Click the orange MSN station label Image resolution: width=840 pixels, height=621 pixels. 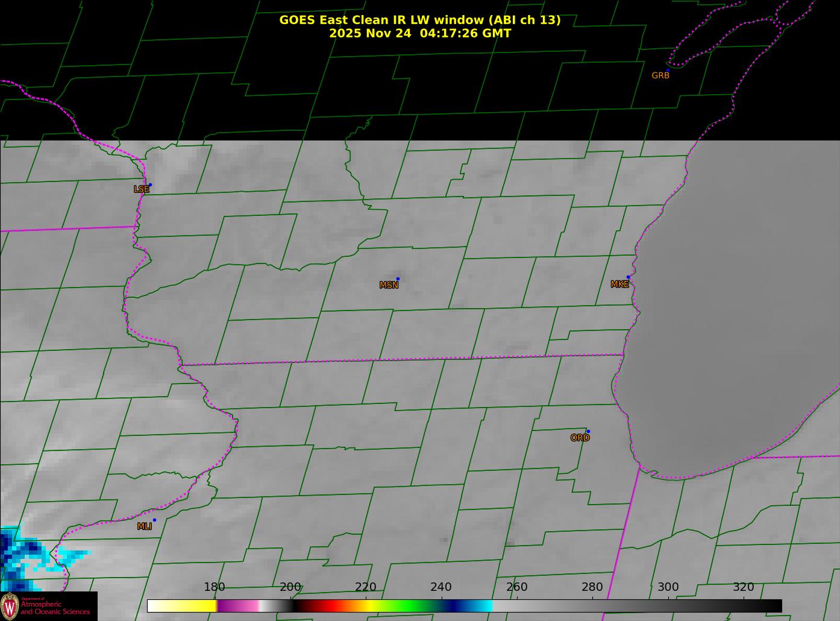tap(389, 285)
